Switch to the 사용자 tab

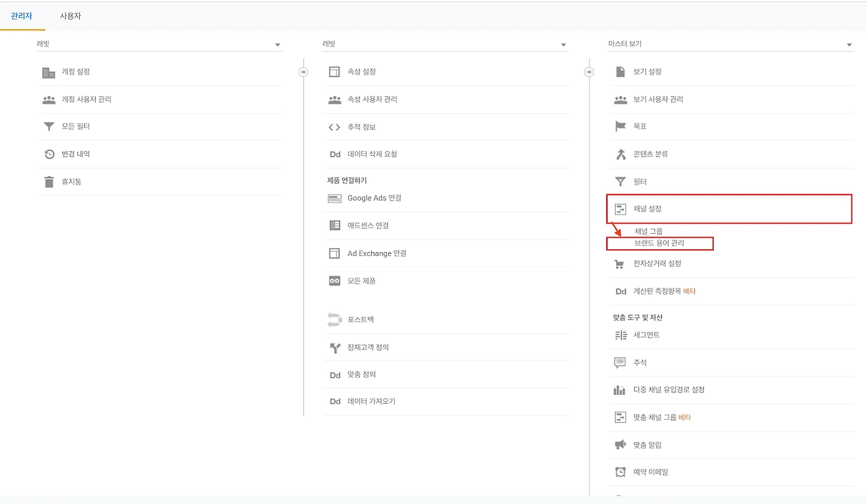(70, 16)
